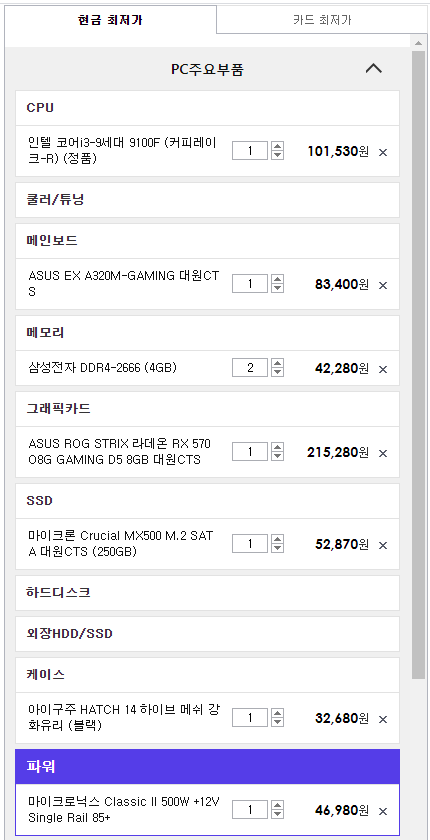The height and width of the screenshot is (840, 430).
Task: Click the vertical scrollbar thumb
Action: 418,366
